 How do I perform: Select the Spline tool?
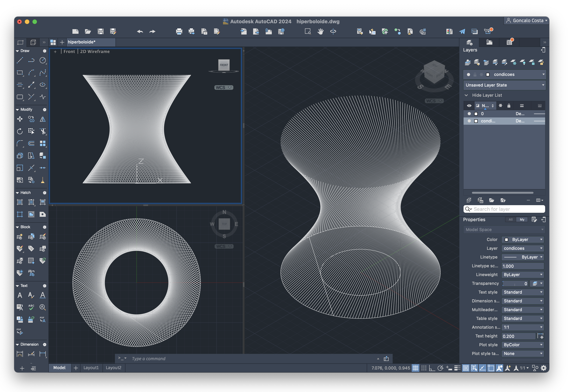[x=43, y=73]
